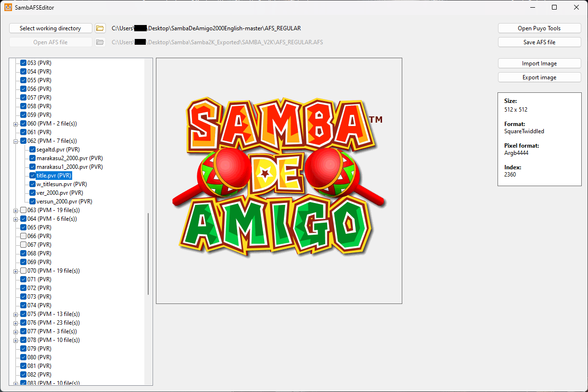Screen dimensions: 588x392
Task: Check the 066 (PVR) checkbox
Action: 23,236
